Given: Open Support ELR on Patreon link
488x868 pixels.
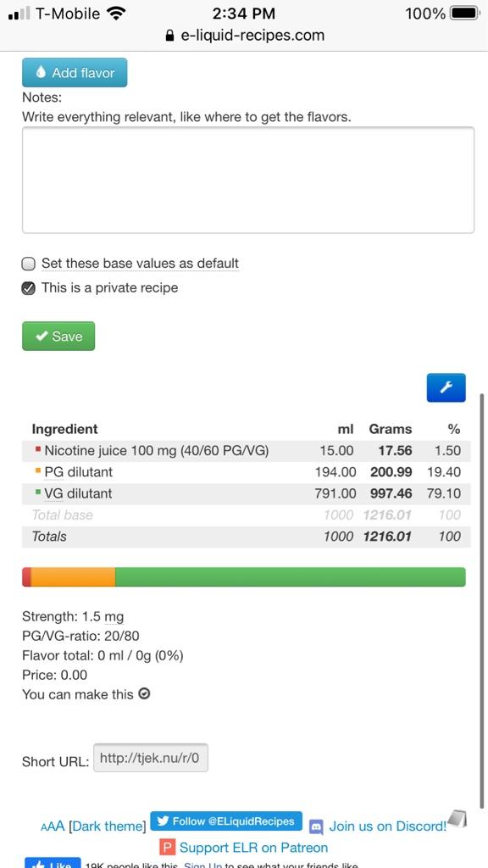Looking at the screenshot, I should (x=253, y=848).
